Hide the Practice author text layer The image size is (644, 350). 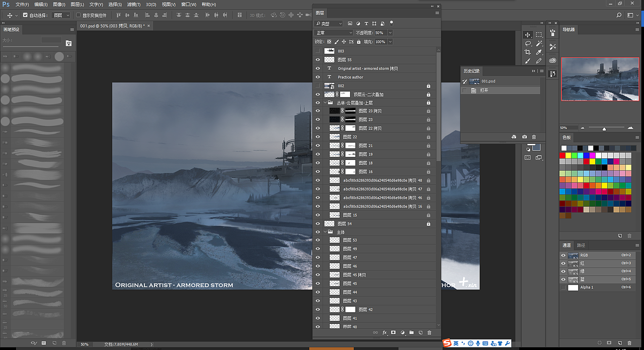click(317, 77)
